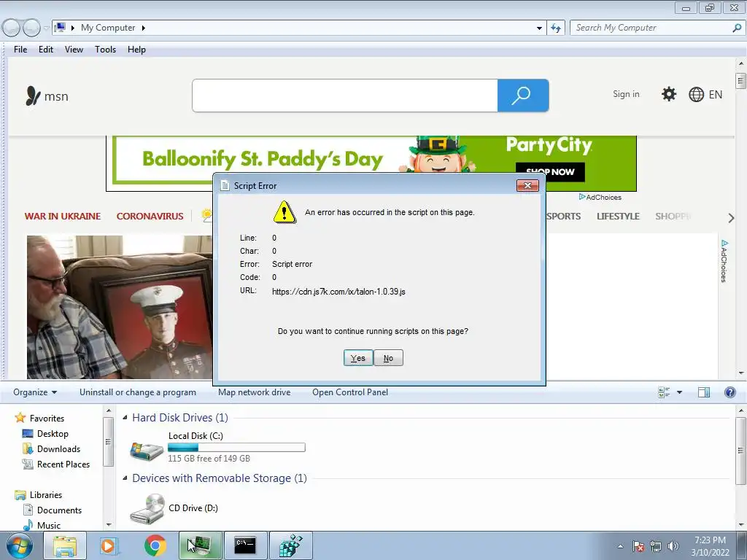Select the LIFESTYLE tab
This screenshot has width=747, height=560.
click(x=618, y=216)
